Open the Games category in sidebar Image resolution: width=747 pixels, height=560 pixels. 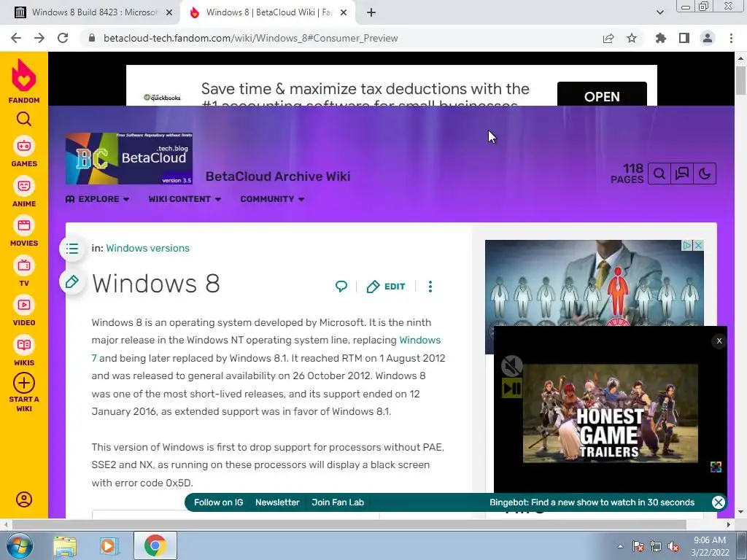(24, 152)
